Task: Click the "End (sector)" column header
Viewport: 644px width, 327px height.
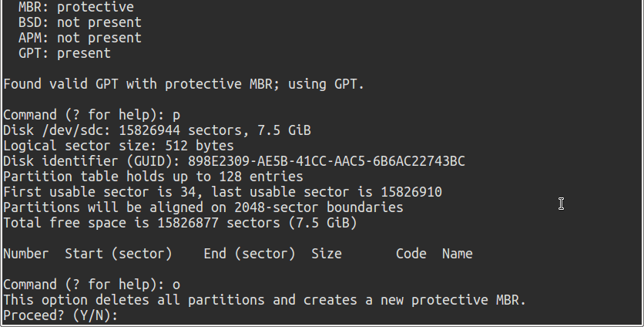Action: click(249, 254)
